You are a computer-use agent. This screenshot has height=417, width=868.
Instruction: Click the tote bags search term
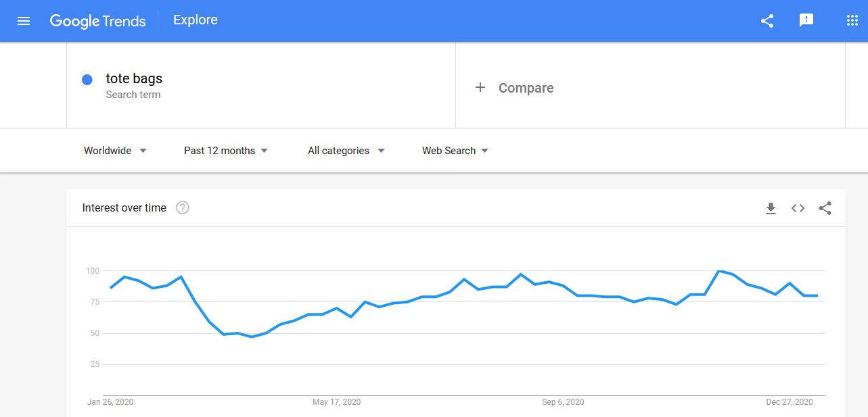click(134, 78)
